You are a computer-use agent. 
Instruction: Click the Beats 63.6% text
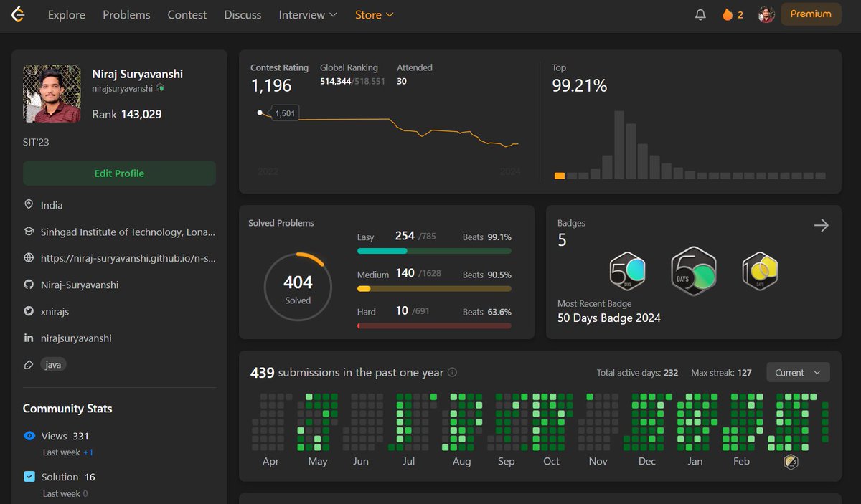487,312
